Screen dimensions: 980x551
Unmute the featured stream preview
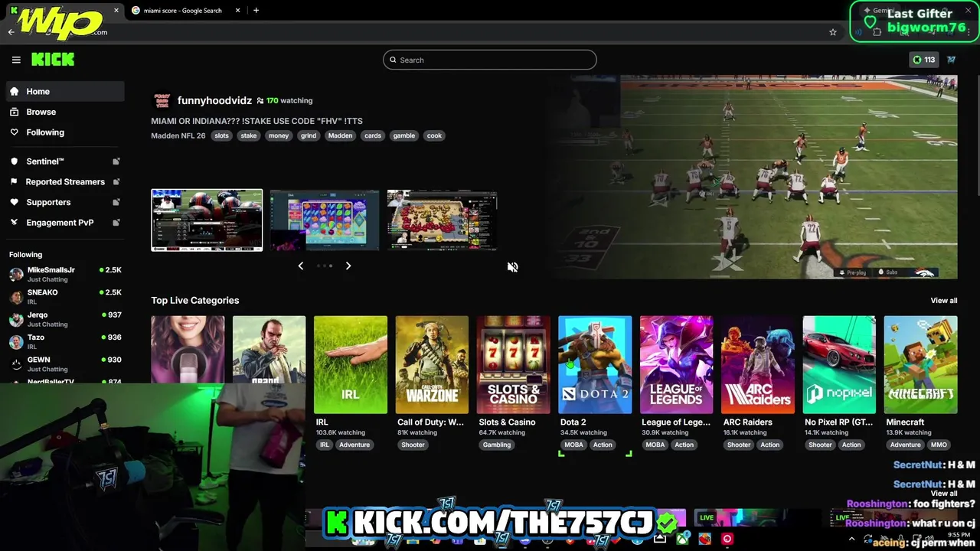point(513,267)
